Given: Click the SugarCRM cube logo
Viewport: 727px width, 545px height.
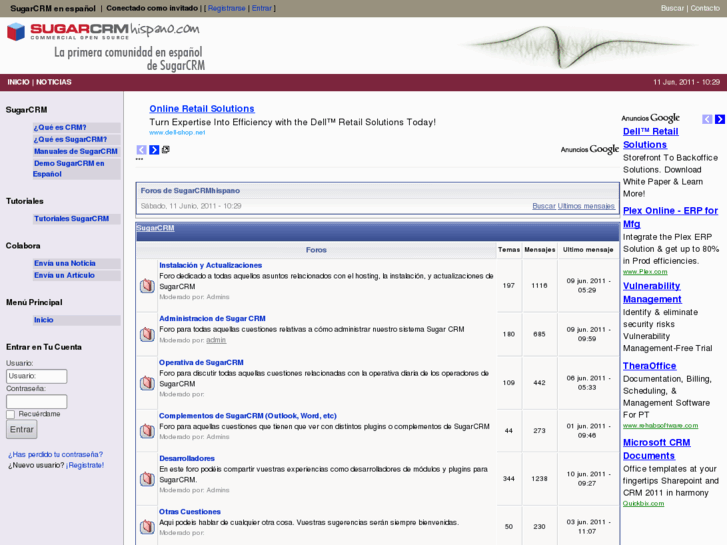Looking at the screenshot, I should (x=16, y=32).
